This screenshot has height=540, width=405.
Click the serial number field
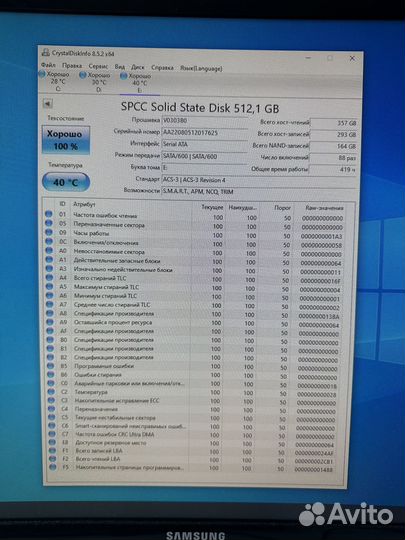[x=204, y=133]
